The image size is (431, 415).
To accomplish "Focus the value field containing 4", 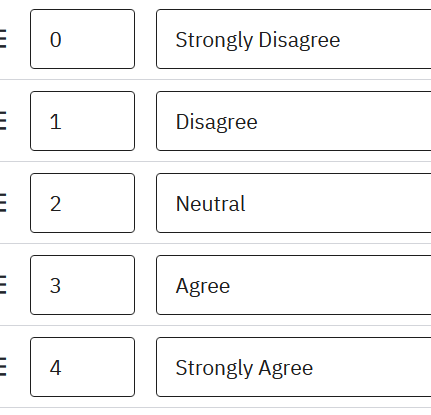I will pos(82,367).
